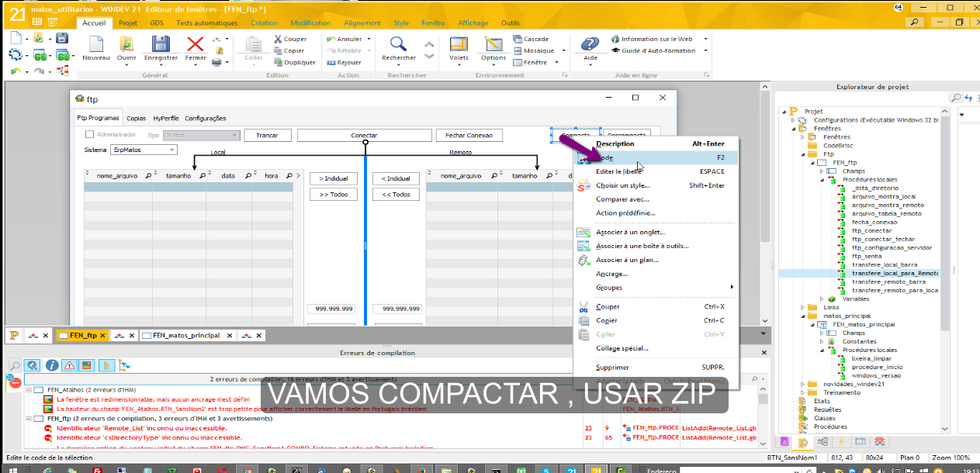Select Supprimer in the context menu
The image size is (980, 473).
pos(656,368)
